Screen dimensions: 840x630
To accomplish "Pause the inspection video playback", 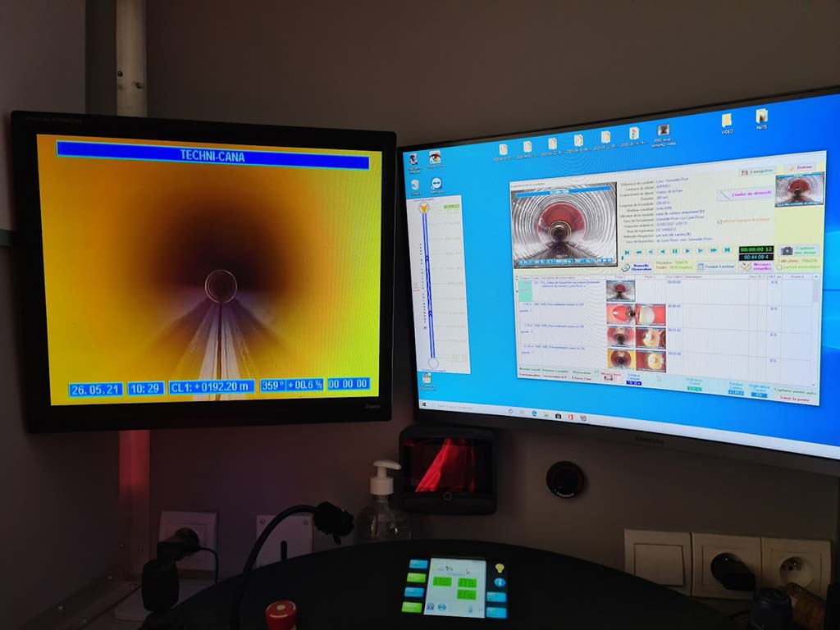I will click(x=675, y=251).
